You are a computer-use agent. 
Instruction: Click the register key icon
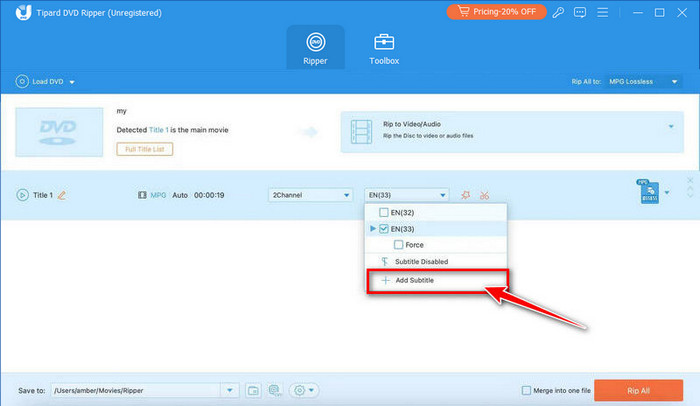[x=558, y=13]
